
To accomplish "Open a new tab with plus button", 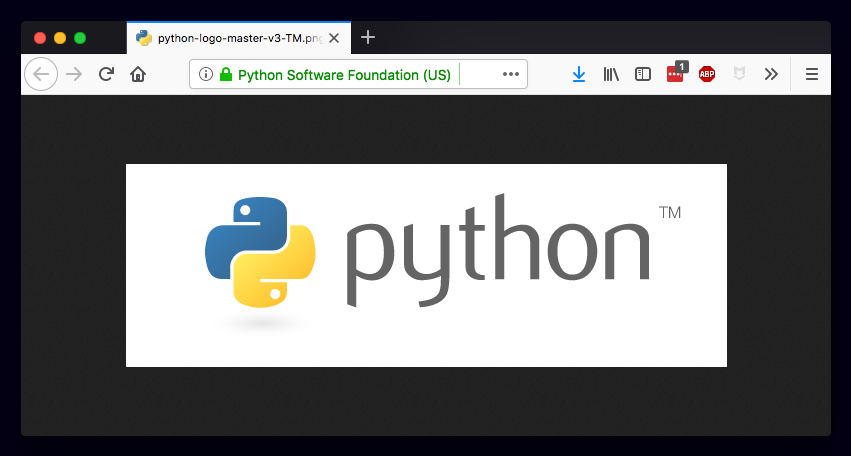I will pos(368,37).
